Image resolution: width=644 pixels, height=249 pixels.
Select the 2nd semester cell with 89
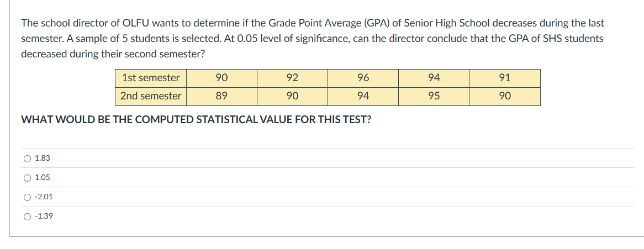(222, 97)
